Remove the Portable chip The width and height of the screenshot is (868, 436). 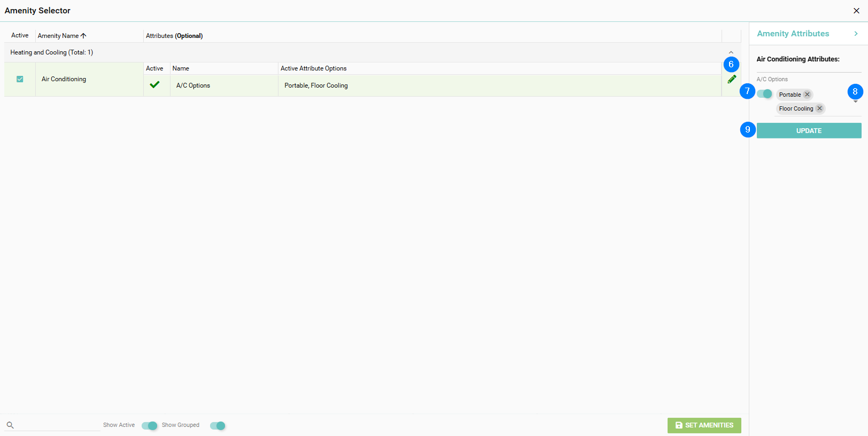(x=807, y=95)
